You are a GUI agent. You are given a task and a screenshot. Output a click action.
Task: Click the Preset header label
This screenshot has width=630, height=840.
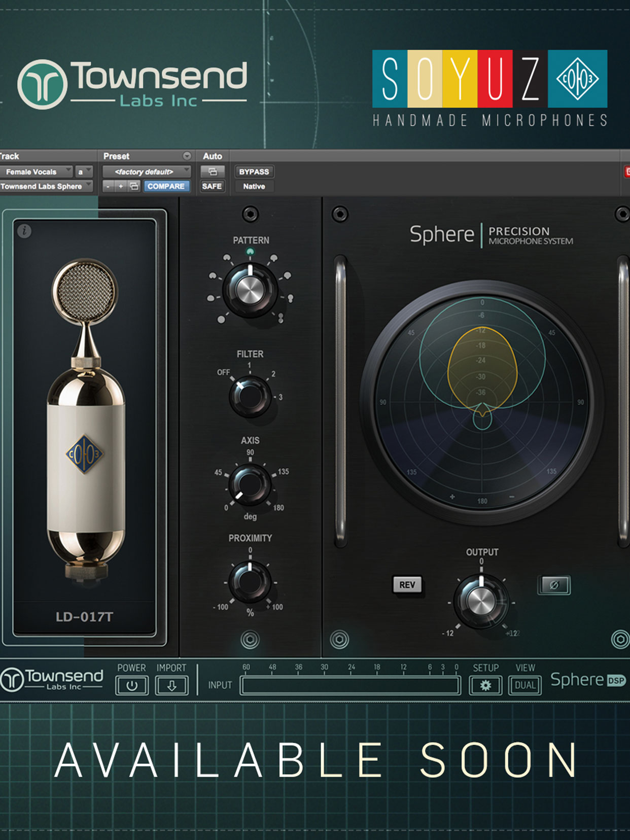pyautogui.click(x=116, y=156)
